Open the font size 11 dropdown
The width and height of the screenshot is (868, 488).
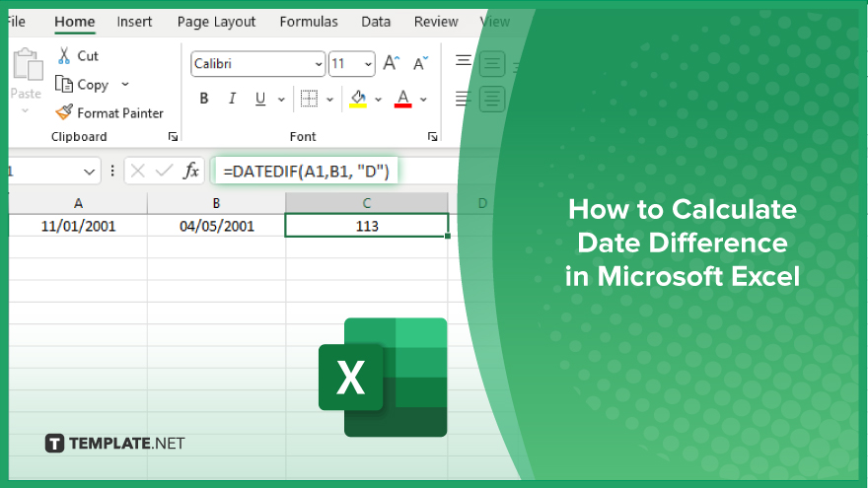coord(368,64)
